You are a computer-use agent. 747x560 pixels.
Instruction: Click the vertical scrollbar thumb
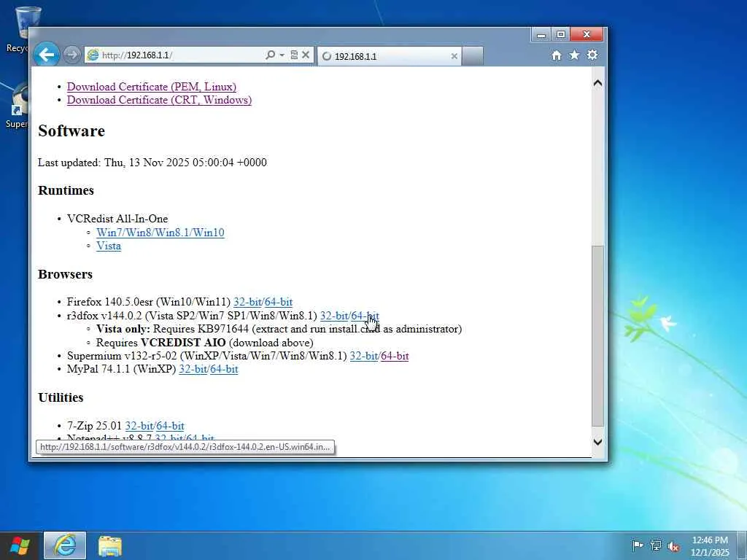(597, 335)
